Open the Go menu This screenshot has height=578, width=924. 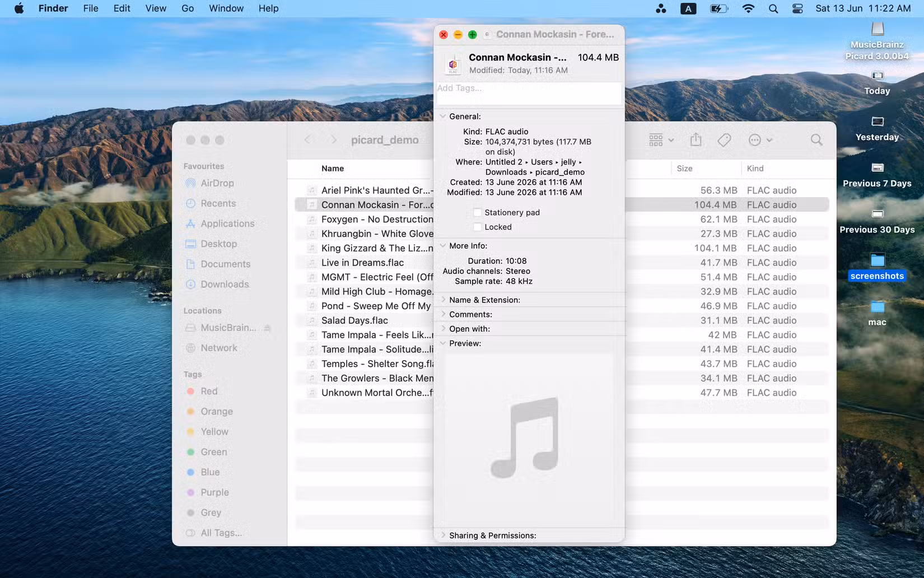[x=188, y=8]
